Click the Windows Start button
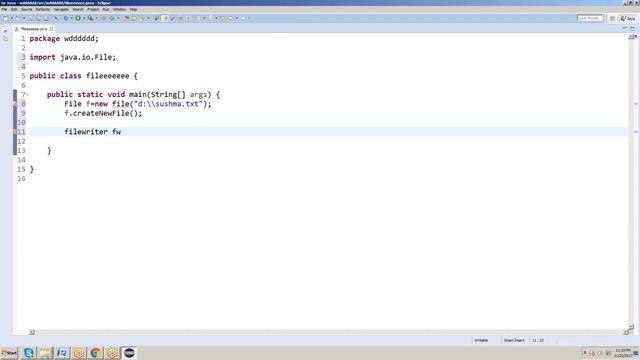This screenshot has height=360, width=640. click(9, 353)
